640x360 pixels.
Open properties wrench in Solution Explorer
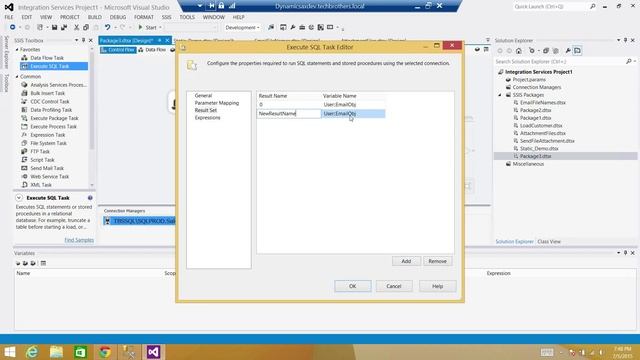click(568, 51)
